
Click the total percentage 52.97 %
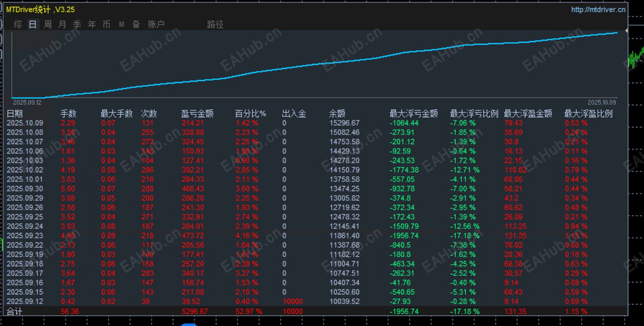click(249, 312)
